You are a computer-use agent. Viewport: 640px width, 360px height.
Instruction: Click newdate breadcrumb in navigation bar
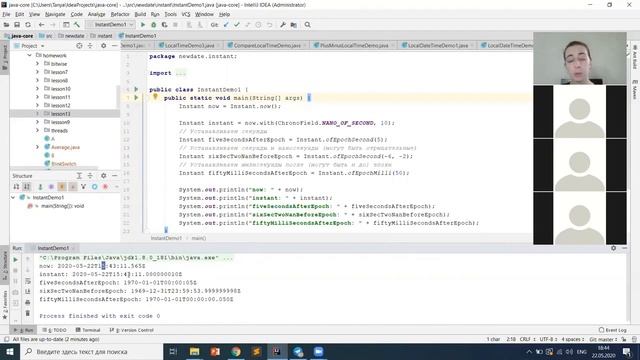pyautogui.click(x=72, y=36)
